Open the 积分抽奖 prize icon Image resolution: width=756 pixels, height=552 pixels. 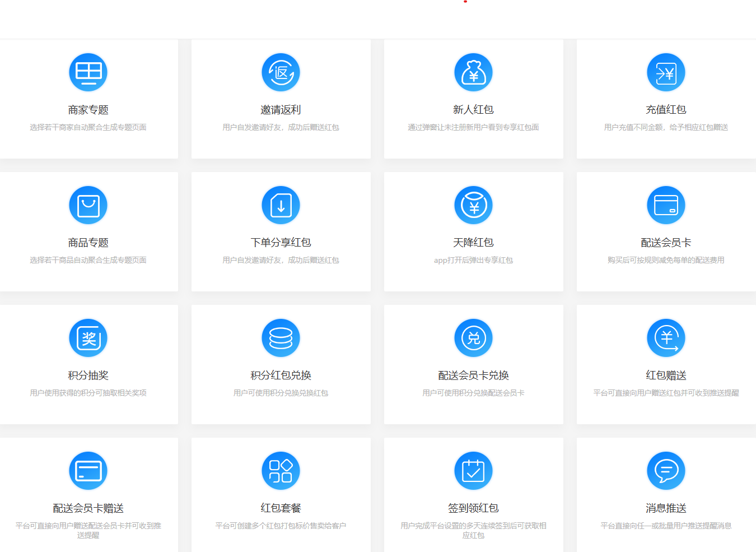coord(88,338)
